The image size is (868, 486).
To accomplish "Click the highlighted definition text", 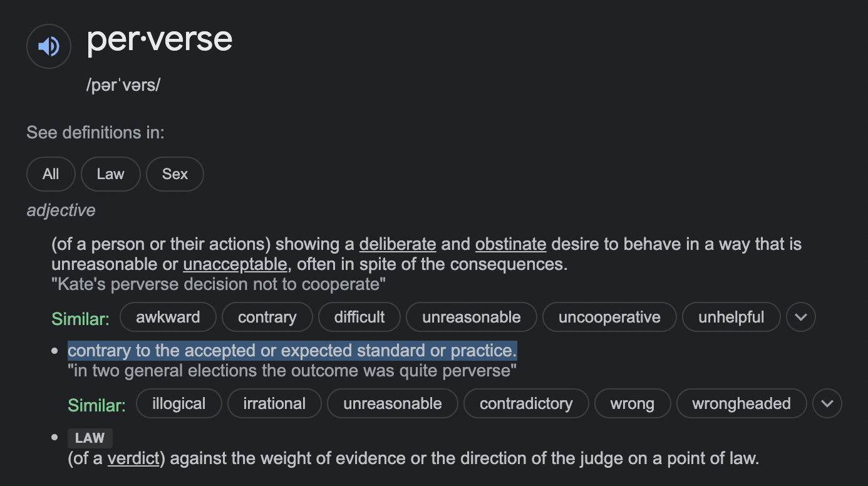I will point(292,350).
